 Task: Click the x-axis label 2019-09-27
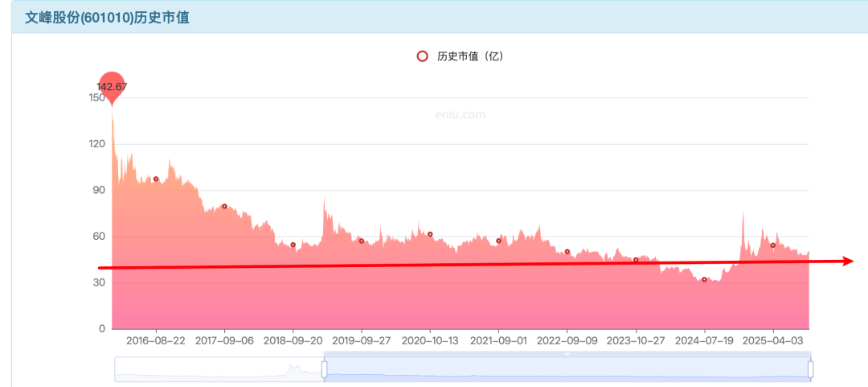click(362, 341)
